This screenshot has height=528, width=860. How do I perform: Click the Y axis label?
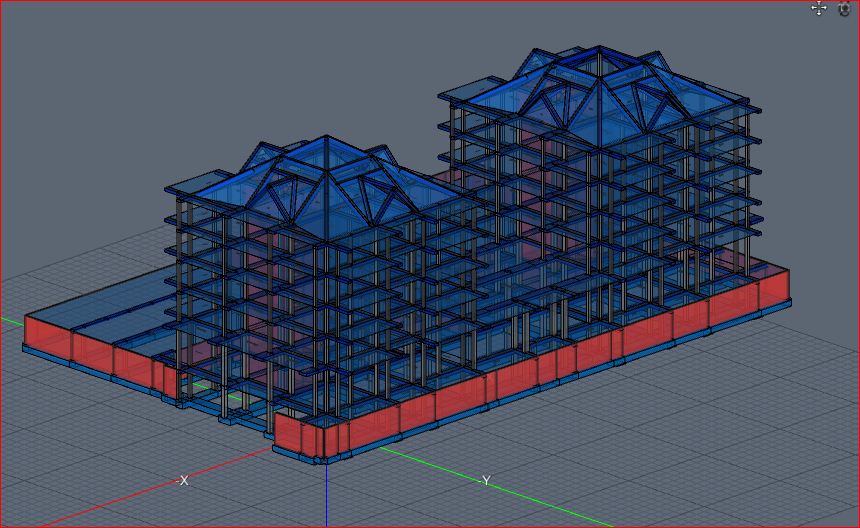coord(486,480)
